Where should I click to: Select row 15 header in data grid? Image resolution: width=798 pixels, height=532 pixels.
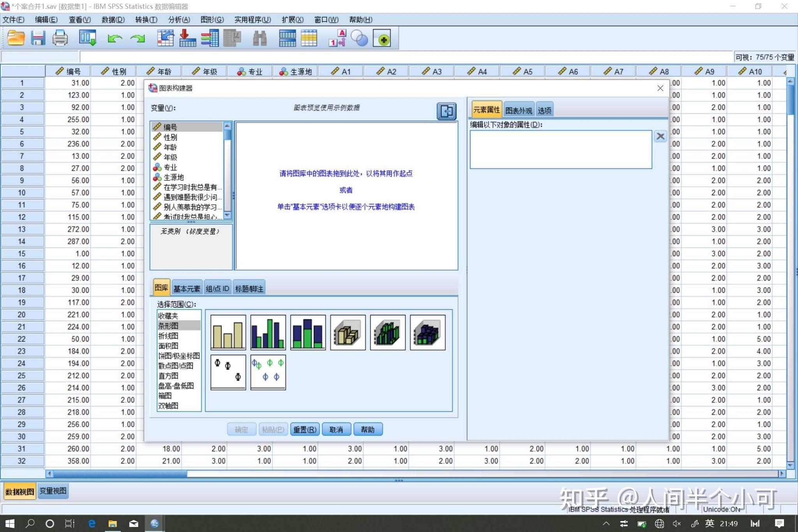click(22, 253)
